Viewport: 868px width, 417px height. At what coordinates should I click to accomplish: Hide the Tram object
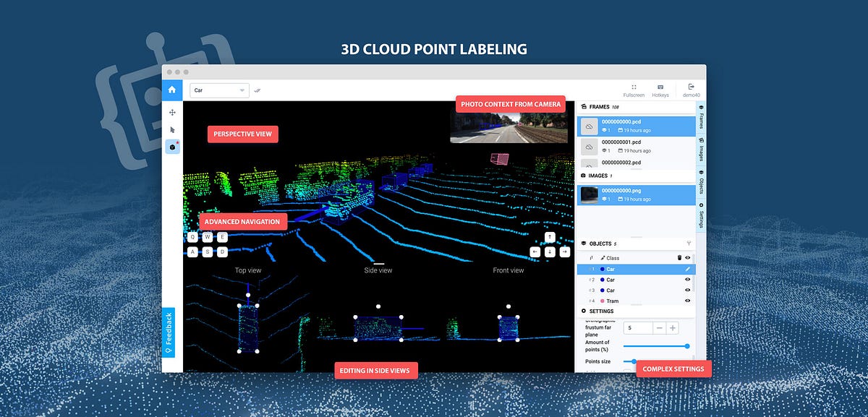pos(686,301)
